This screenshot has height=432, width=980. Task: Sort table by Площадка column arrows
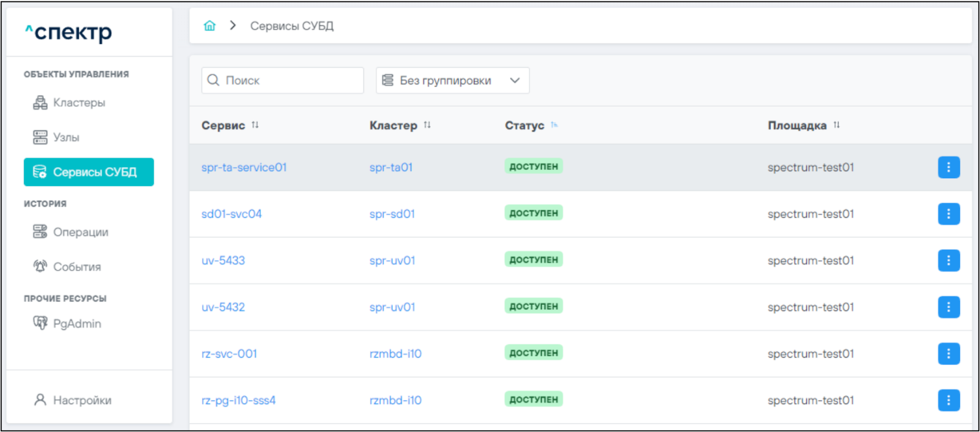837,125
